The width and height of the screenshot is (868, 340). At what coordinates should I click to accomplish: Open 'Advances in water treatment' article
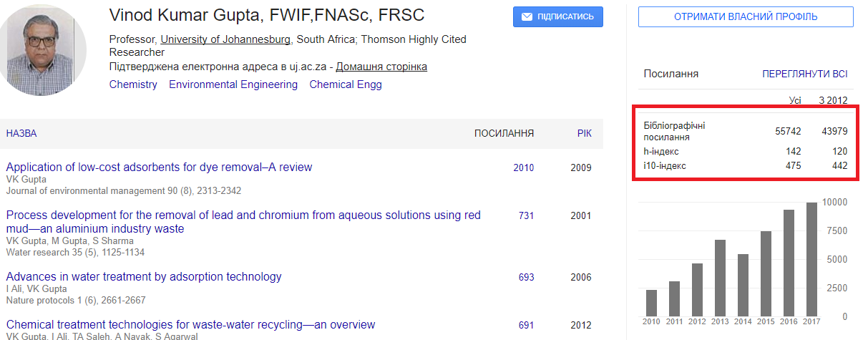click(x=144, y=277)
